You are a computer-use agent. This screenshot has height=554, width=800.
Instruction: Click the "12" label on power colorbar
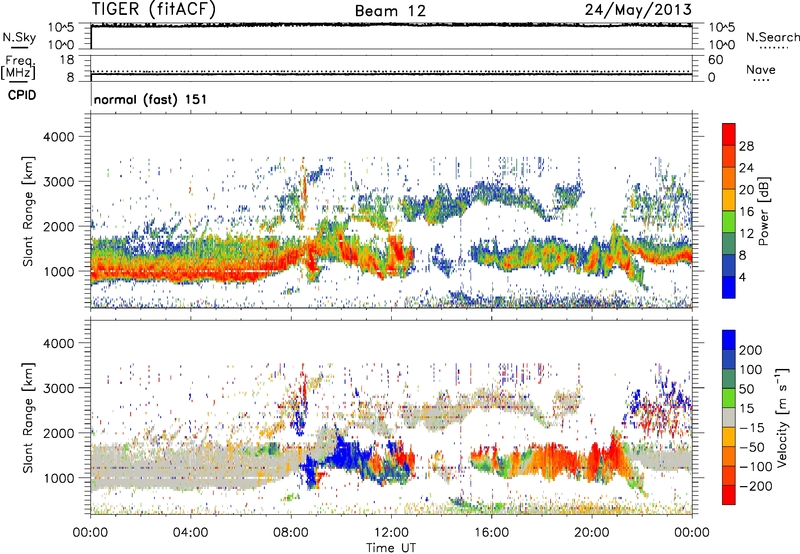[746, 234]
